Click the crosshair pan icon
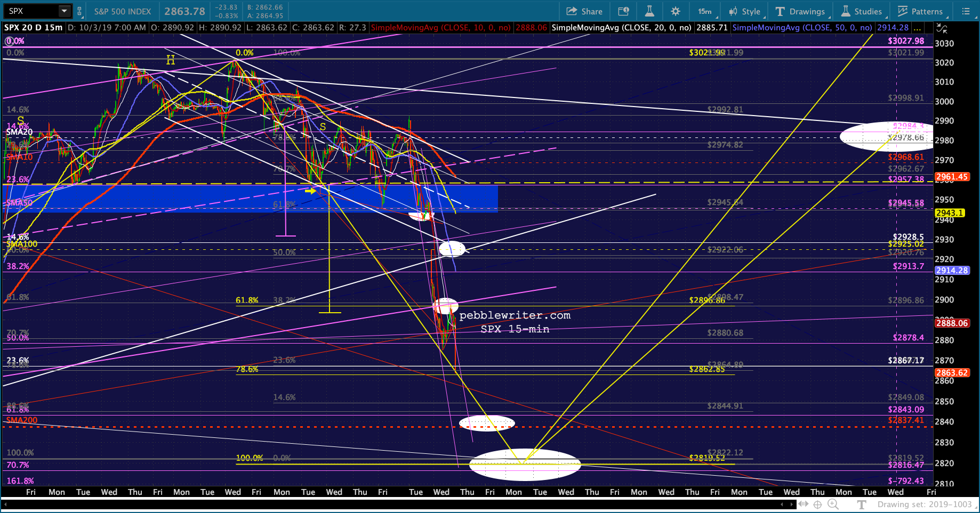The image size is (980, 513). (x=817, y=504)
